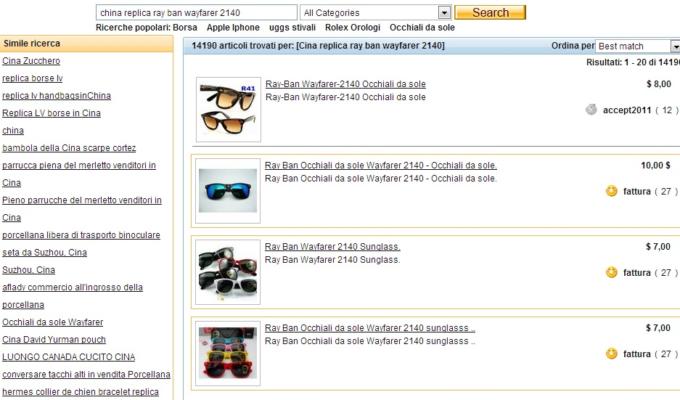
Task: Click gray feedback icon beside accept2011
Action: (x=591, y=110)
